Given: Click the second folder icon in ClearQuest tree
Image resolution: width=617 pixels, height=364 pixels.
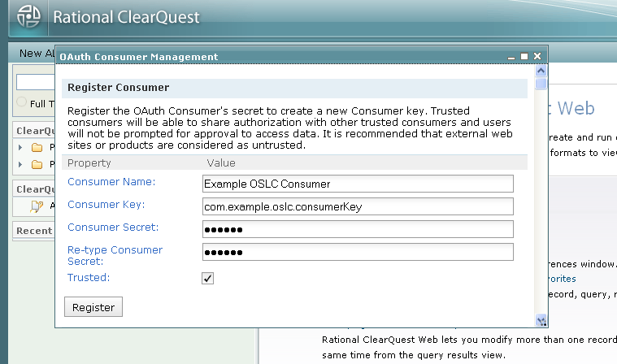Looking at the screenshot, I should [x=37, y=164].
